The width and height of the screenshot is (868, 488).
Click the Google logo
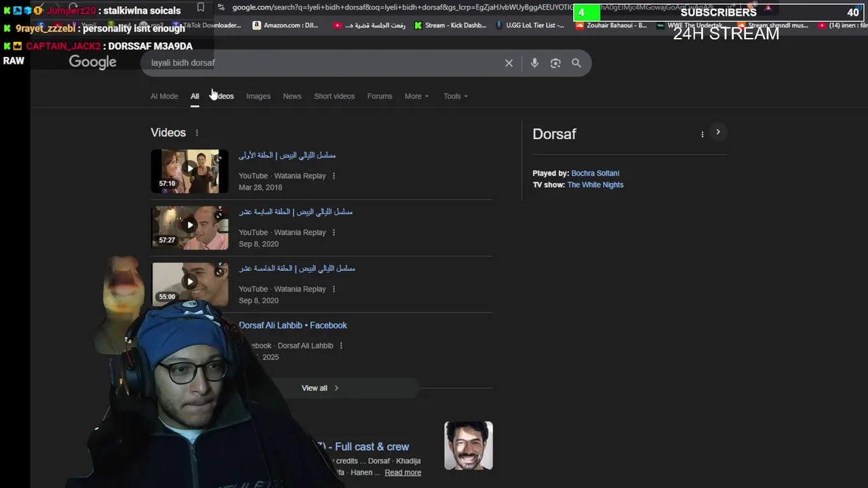93,62
